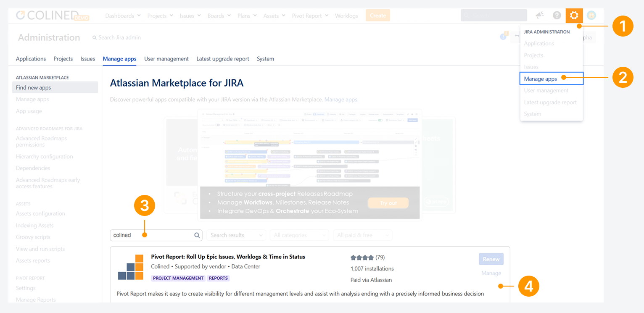This screenshot has height=313, width=644.
Task: Expand the Pivot Report menu in top navigation
Action: (x=310, y=16)
